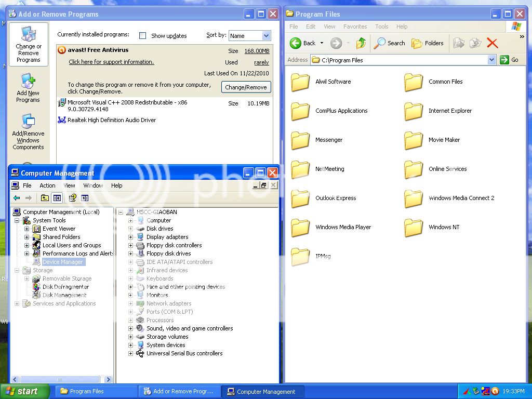This screenshot has width=532, height=399.
Task: Open the Sort by Name dropdown
Action: [x=267, y=36]
